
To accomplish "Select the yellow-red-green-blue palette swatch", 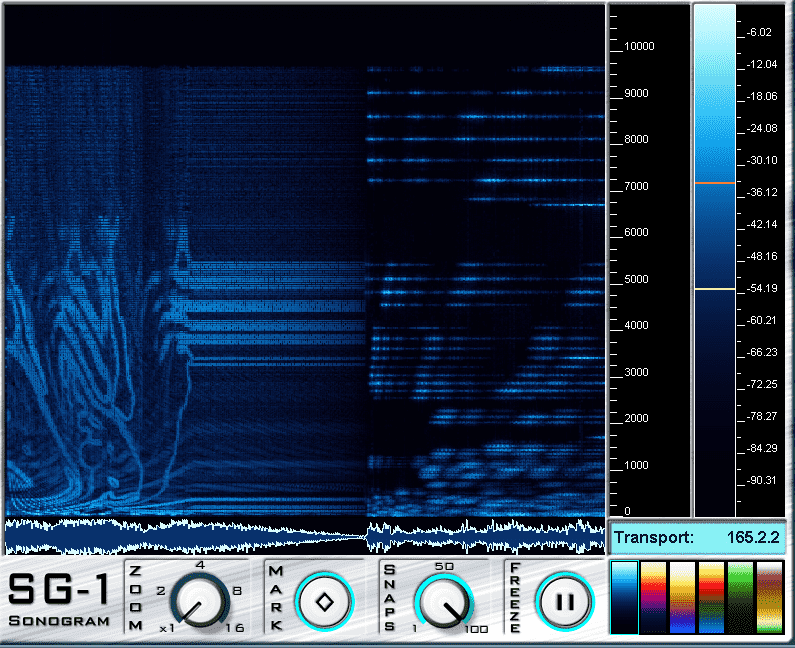I will (x=711, y=597).
